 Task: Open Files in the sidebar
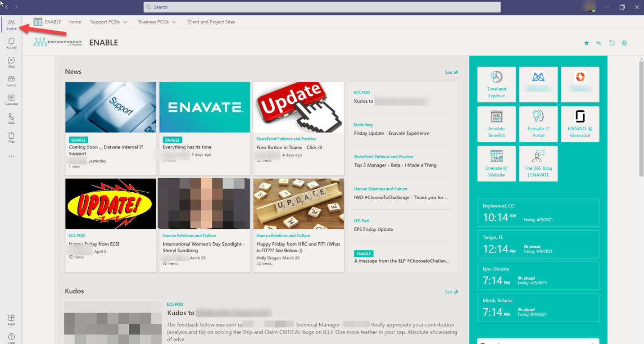pyautogui.click(x=11, y=137)
